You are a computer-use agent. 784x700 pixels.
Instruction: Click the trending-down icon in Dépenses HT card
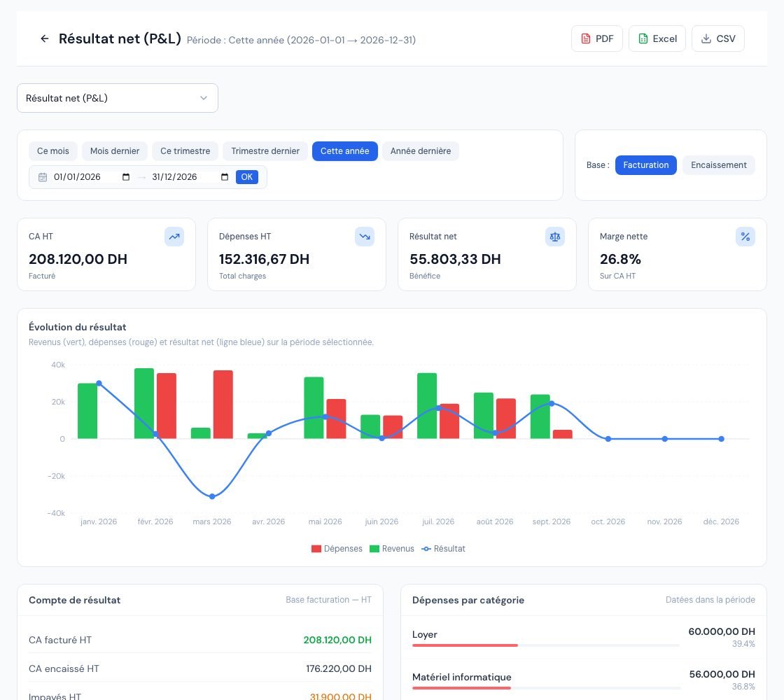(x=365, y=237)
